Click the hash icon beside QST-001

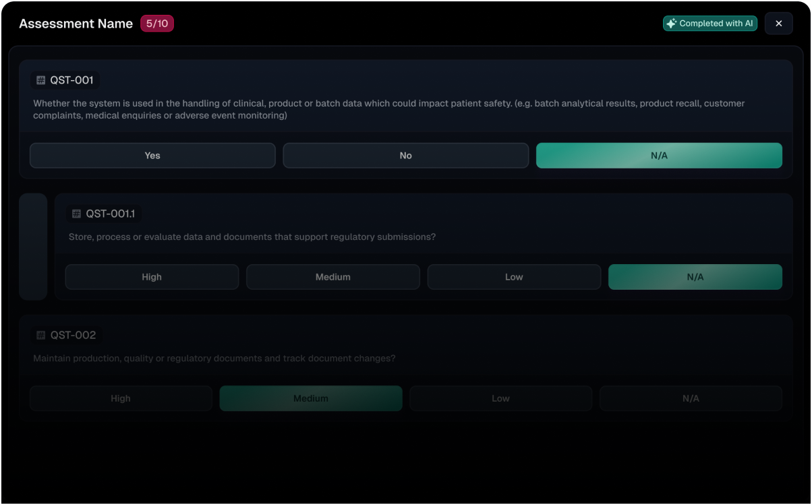(41, 80)
